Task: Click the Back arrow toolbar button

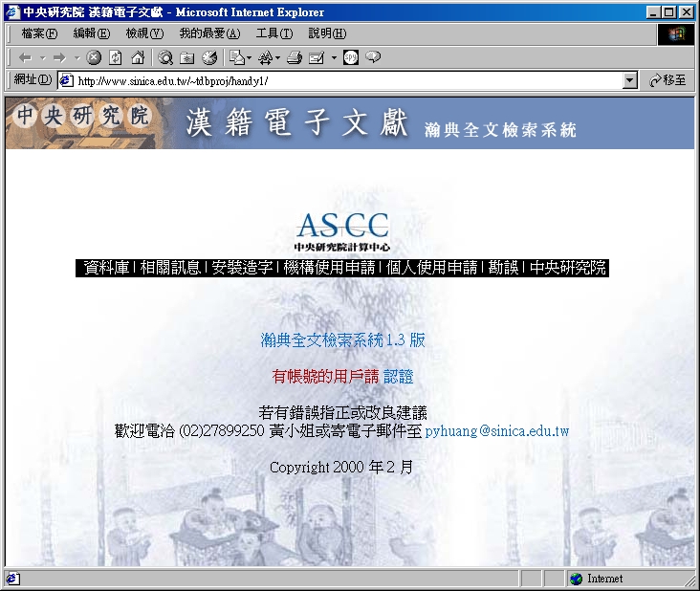Action: [26, 57]
